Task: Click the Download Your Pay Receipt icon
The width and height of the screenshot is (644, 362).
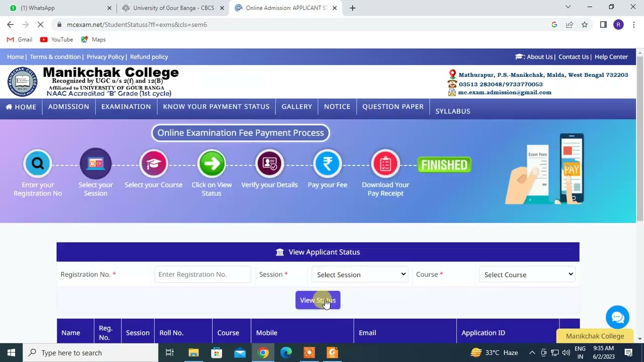Action: click(385, 163)
